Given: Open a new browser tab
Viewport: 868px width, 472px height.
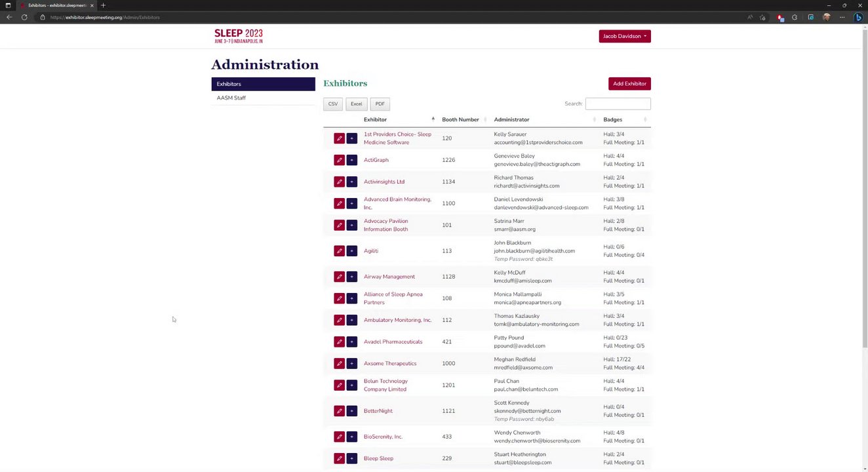Looking at the screenshot, I should pyautogui.click(x=103, y=5).
